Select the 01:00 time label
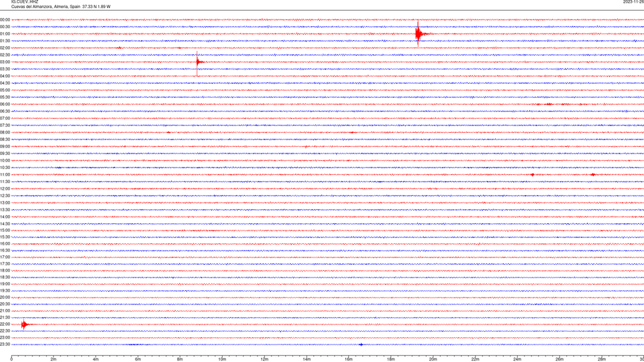This screenshot has height=362, width=644. (x=5, y=34)
